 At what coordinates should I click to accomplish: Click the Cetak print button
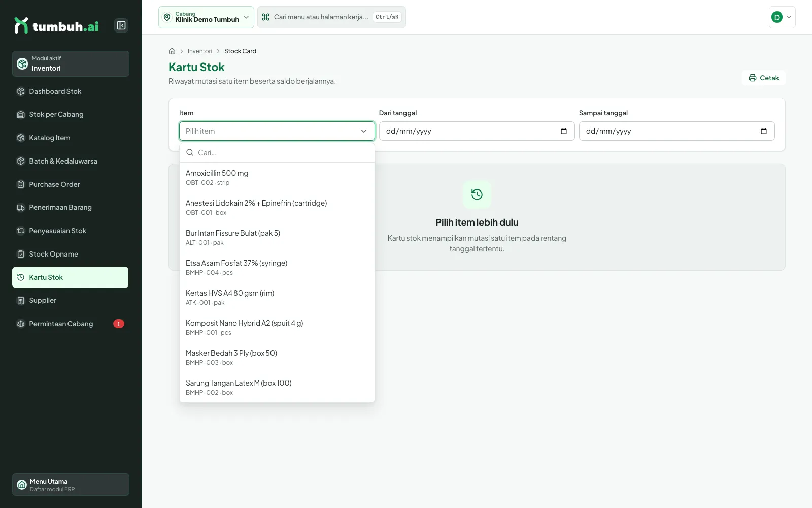(x=763, y=78)
